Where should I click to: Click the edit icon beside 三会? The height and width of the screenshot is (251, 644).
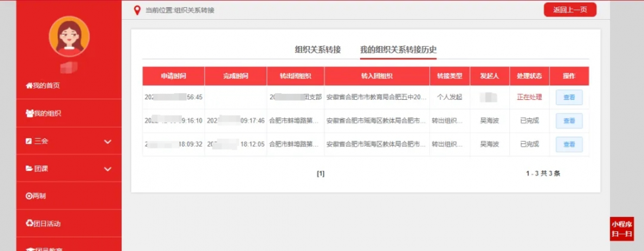coord(29,141)
